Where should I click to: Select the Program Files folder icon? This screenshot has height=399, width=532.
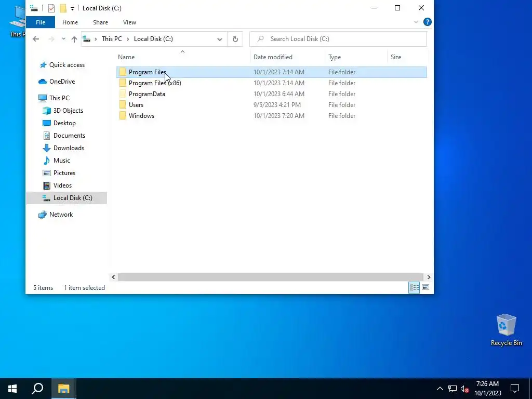123,72
